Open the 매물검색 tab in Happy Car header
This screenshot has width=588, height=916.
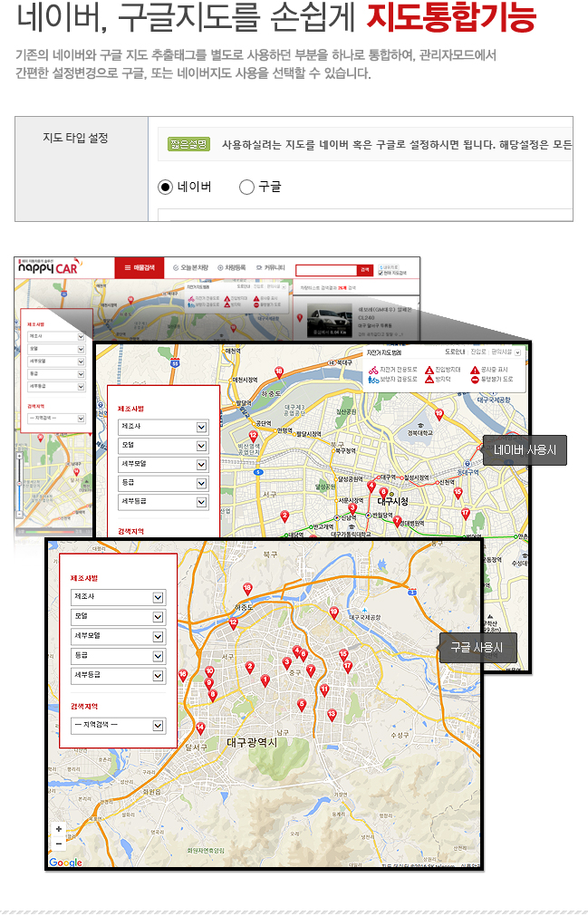click(x=139, y=267)
